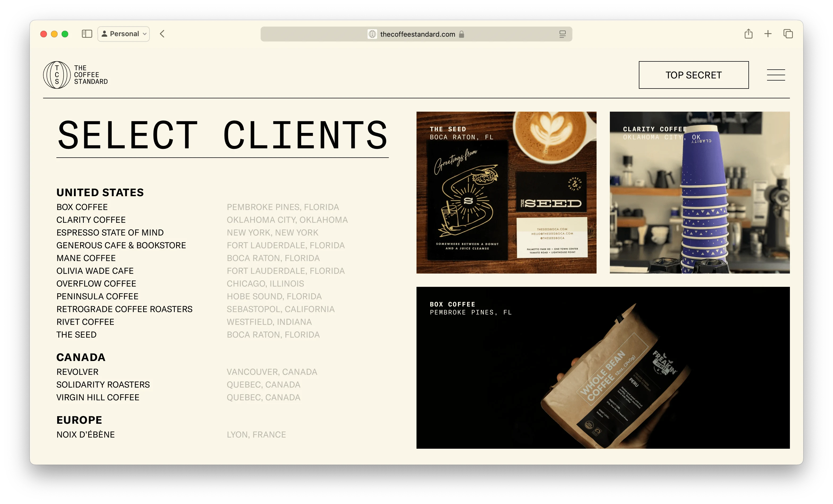833x504 pixels.
Task: Open the Box Coffee bag thumbnail
Action: click(603, 368)
